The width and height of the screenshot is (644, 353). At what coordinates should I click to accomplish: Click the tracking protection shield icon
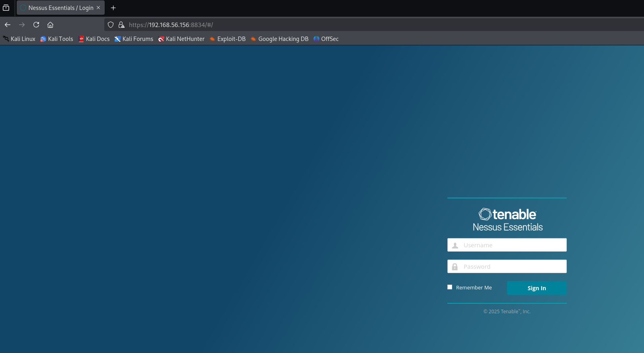click(111, 25)
